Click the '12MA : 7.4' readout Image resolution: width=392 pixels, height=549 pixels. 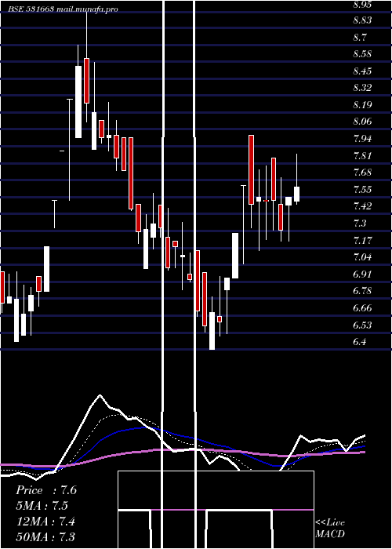[45, 522]
